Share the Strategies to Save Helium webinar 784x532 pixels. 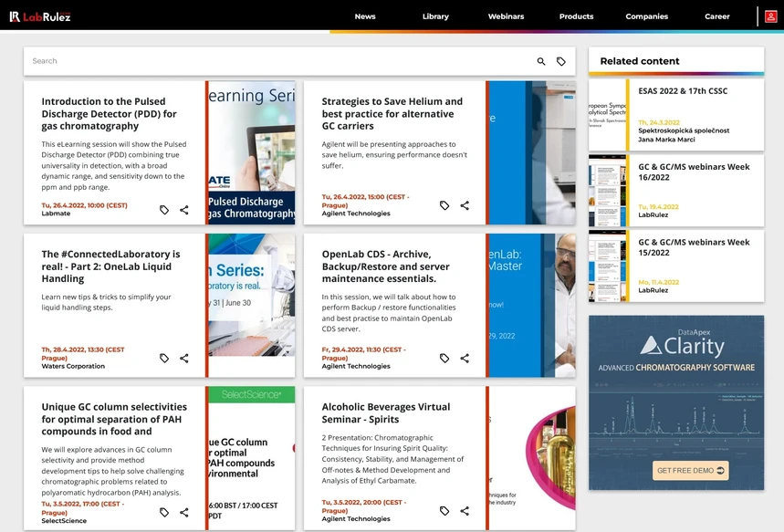[465, 205]
